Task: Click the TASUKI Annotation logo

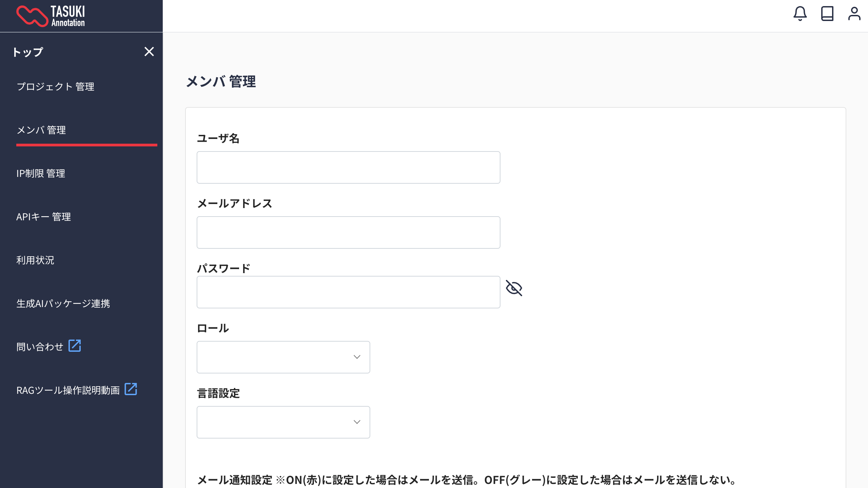Action: tap(51, 16)
